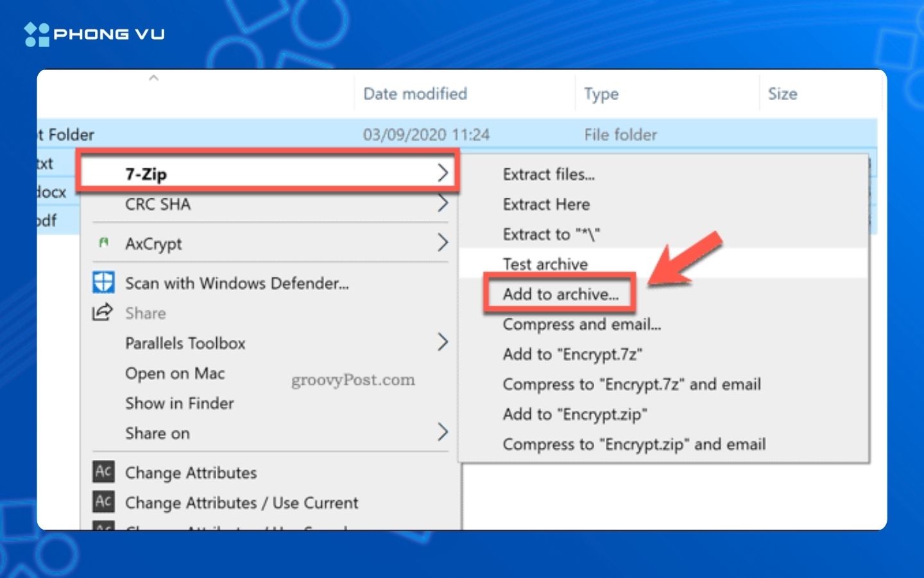Screen dimensions: 924x578
Task: Choose Compress to "Encrypt.7z" and email
Action: coord(664,384)
